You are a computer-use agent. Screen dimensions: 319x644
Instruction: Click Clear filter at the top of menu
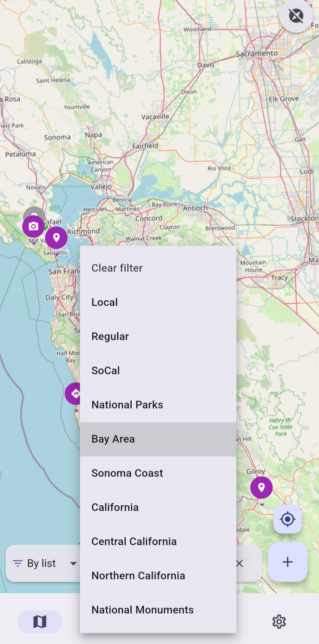click(x=117, y=268)
